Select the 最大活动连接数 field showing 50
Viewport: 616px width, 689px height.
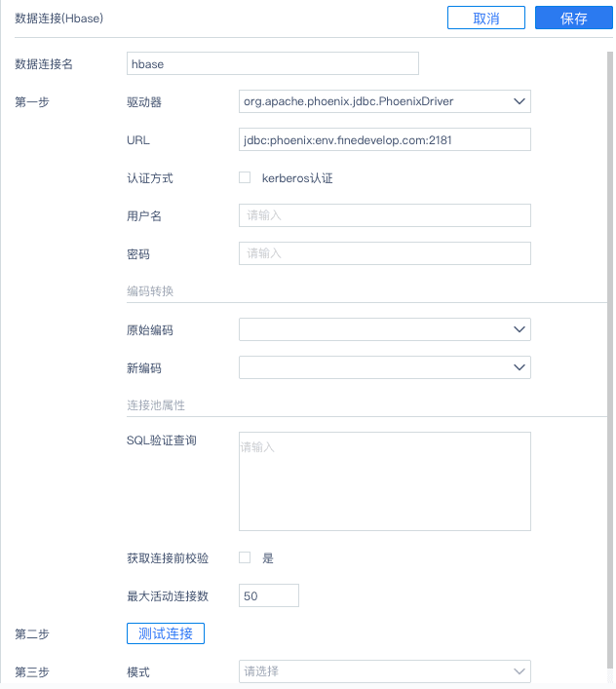(268, 595)
